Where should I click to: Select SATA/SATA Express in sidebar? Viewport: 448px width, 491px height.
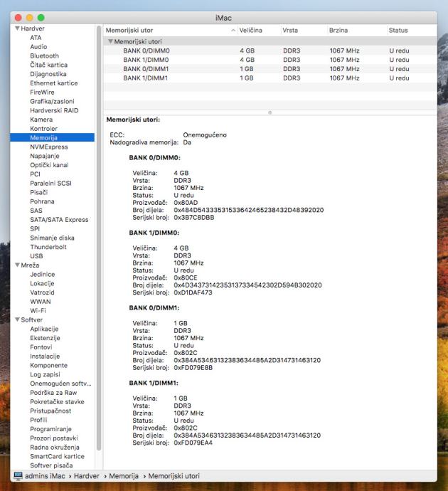tap(59, 219)
